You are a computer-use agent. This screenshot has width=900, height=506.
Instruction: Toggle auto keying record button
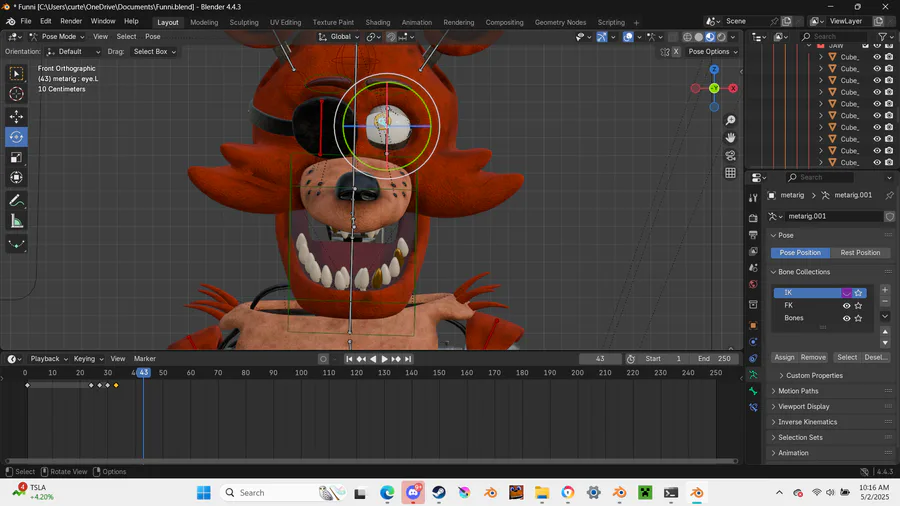tap(323, 359)
